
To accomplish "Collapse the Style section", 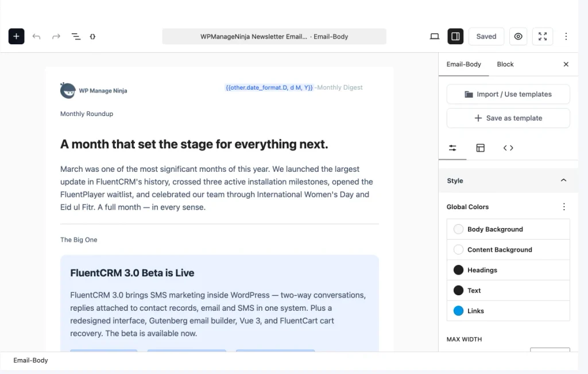I will tap(508, 181).
